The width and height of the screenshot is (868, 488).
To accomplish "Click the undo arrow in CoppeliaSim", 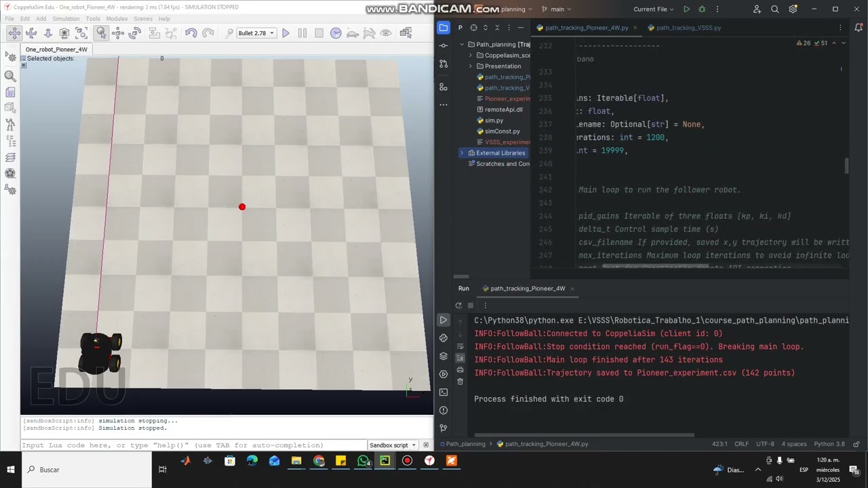I will tap(191, 33).
